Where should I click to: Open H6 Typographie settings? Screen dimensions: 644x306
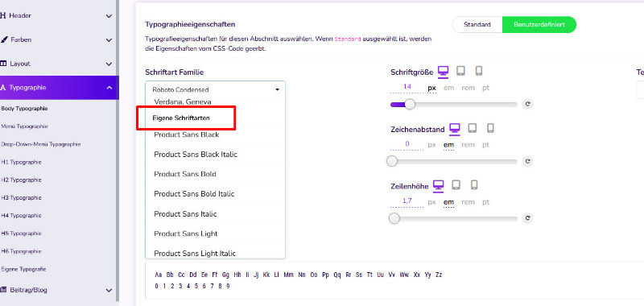tap(22, 251)
